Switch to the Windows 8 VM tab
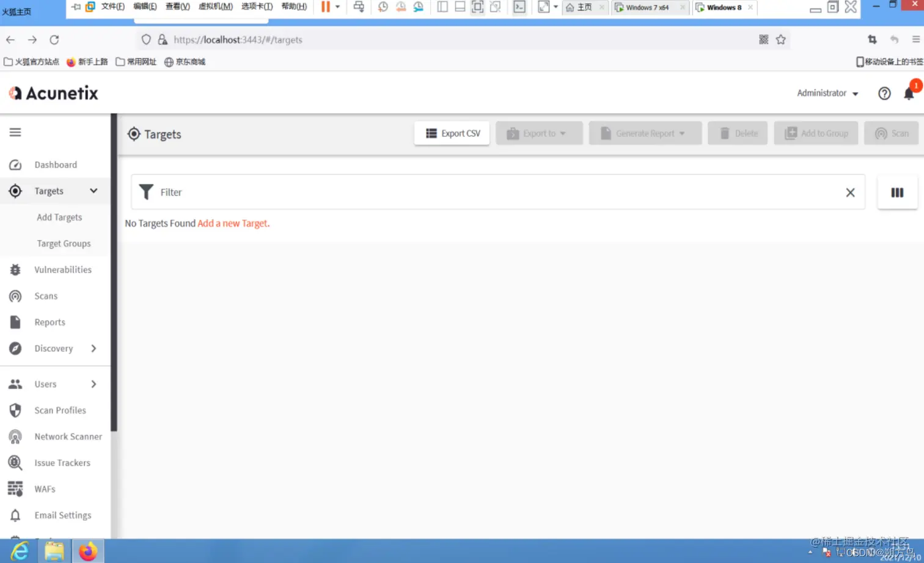Screen dimensions: 924x563 (725, 7)
